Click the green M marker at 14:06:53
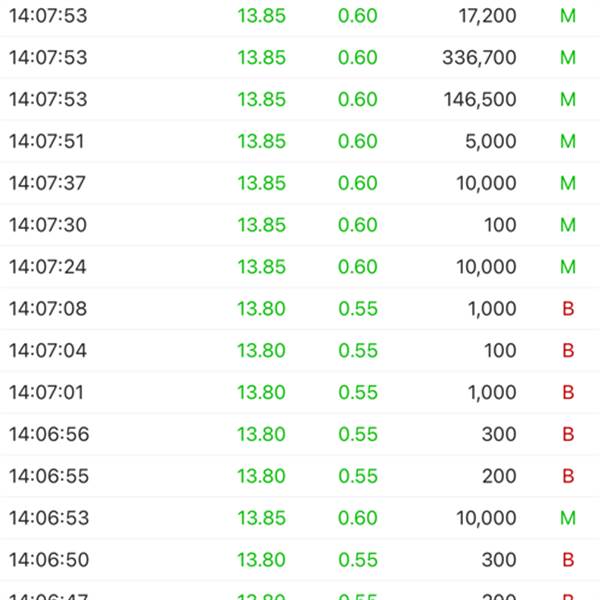600x600 pixels. coord(568,518)
